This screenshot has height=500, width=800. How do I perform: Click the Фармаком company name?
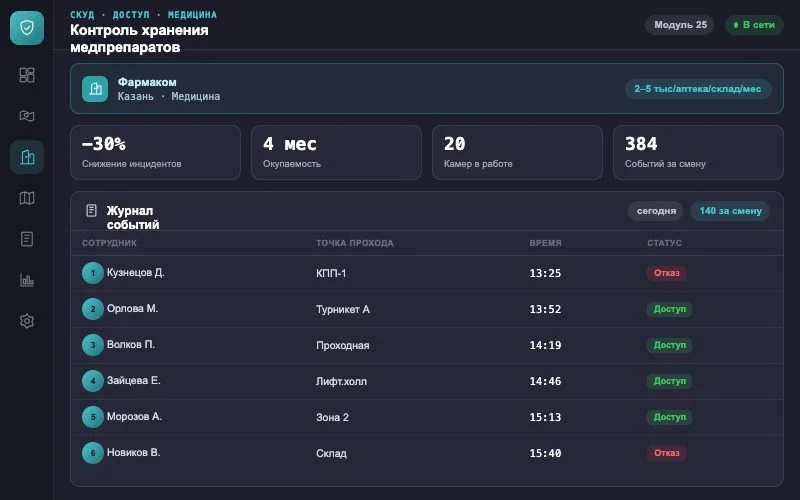(147, 82)
